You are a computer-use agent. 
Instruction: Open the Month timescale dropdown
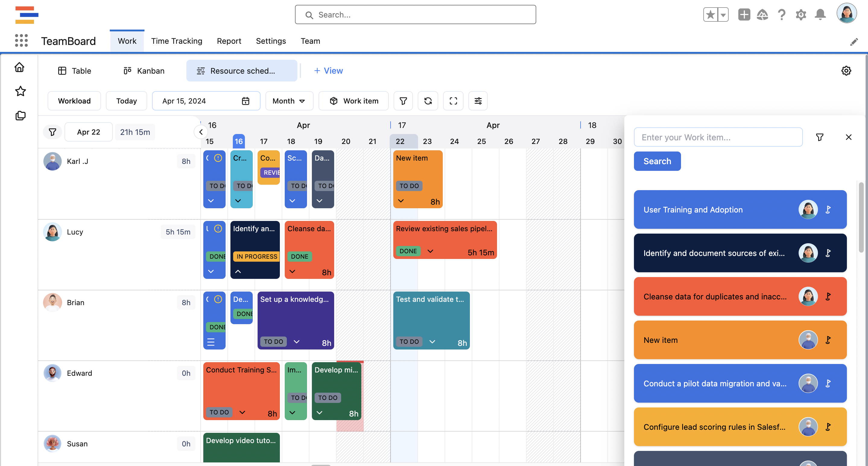coord(289,101)
